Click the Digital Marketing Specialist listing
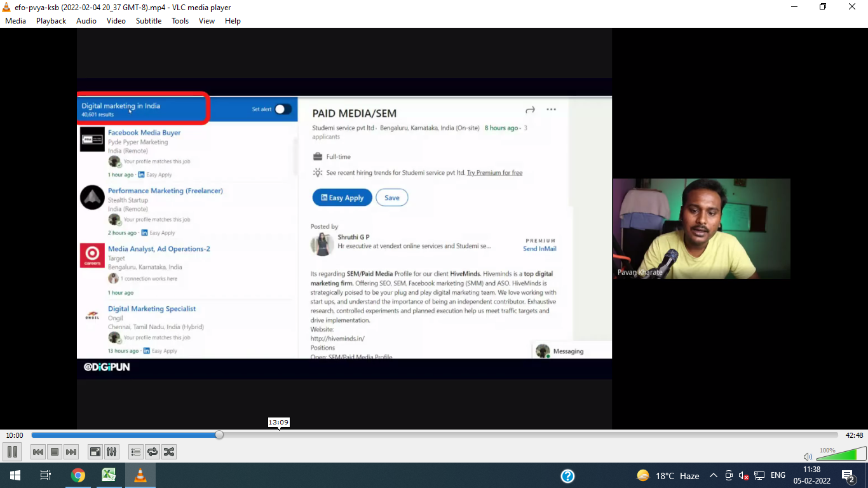The image size is (868, 488). coord(152,309)
